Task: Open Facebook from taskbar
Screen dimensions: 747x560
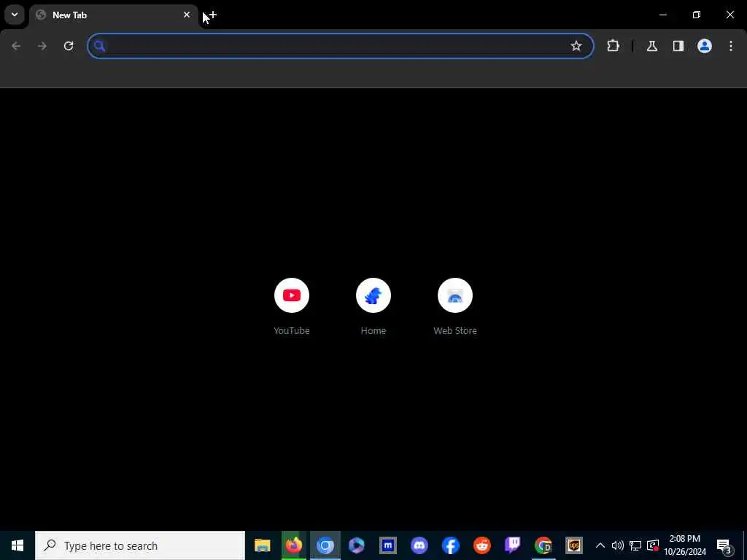Action: [x=451, y=545]
